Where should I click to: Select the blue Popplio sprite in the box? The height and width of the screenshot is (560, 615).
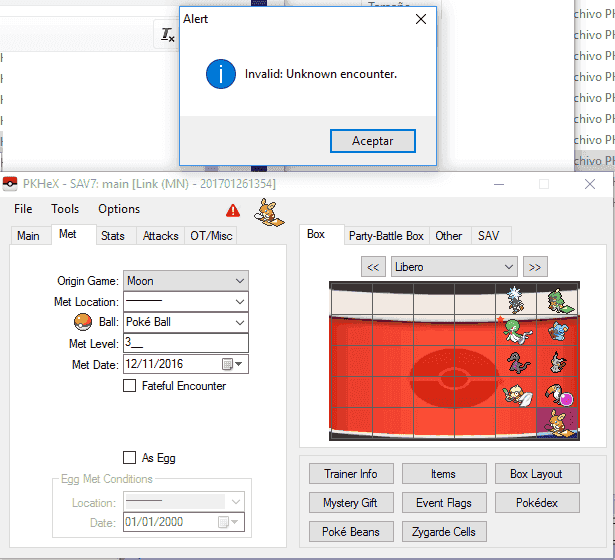coord(557,331)
